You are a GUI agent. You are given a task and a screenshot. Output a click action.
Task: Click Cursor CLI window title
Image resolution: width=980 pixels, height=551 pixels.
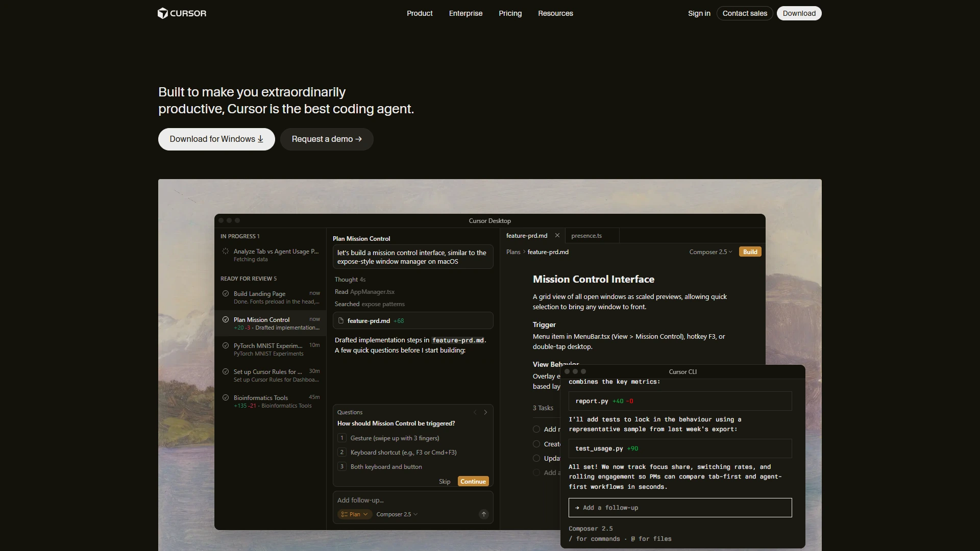pos(682,372)
